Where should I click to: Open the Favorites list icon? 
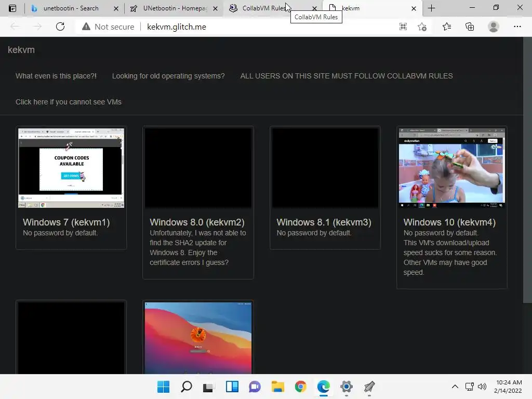[x=447, y=26]
